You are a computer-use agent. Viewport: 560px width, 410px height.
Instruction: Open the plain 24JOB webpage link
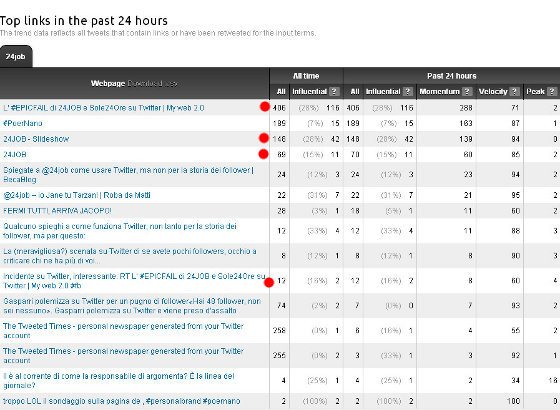15,154
